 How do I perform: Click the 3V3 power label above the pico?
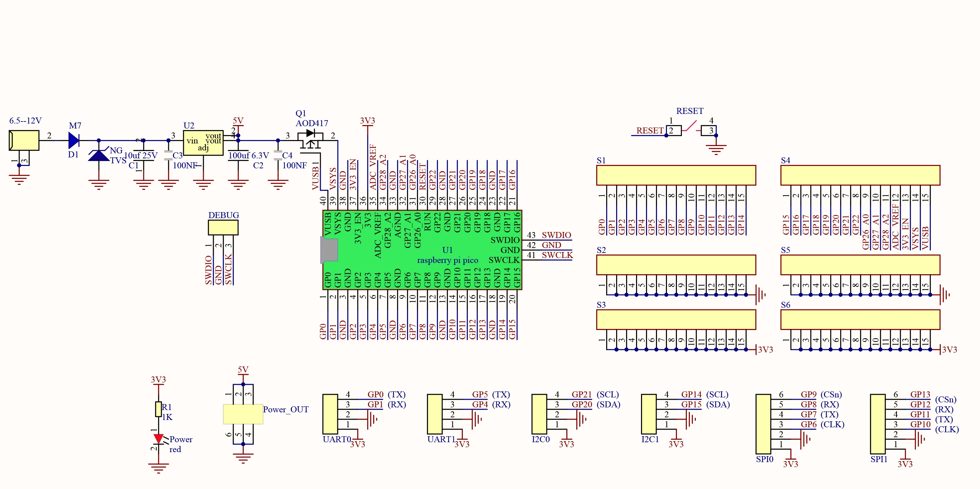pyautogui.click(x=367, y=121)
